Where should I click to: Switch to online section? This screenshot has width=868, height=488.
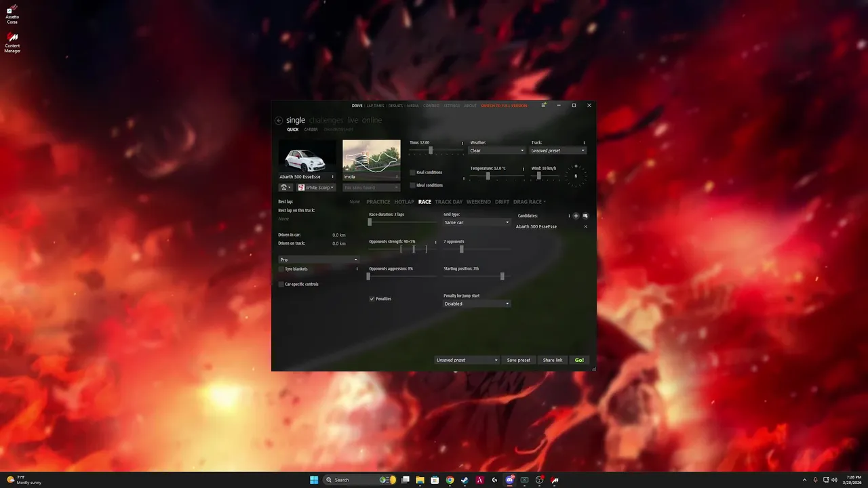pyautogui.click(x=372, y=120)
